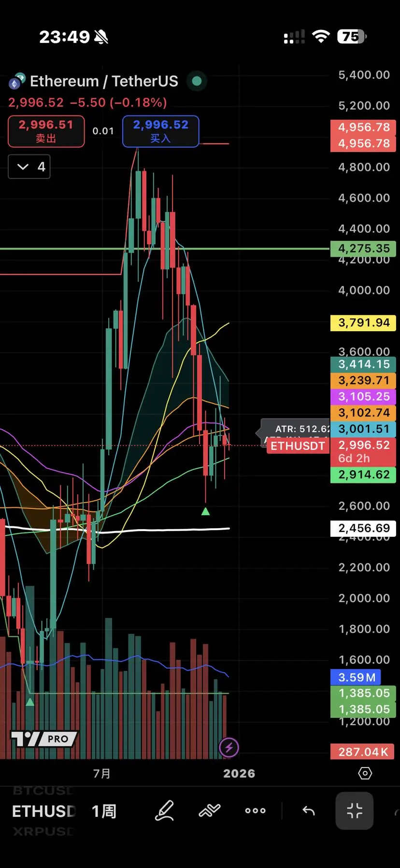Open the indicators icon in bottom toolbar
This screenshot has height=868, width=400.
tap(210, 811)
